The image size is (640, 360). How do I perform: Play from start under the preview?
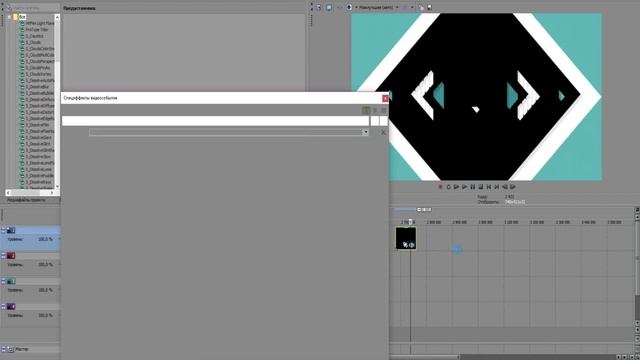click(x=456, y=187)
